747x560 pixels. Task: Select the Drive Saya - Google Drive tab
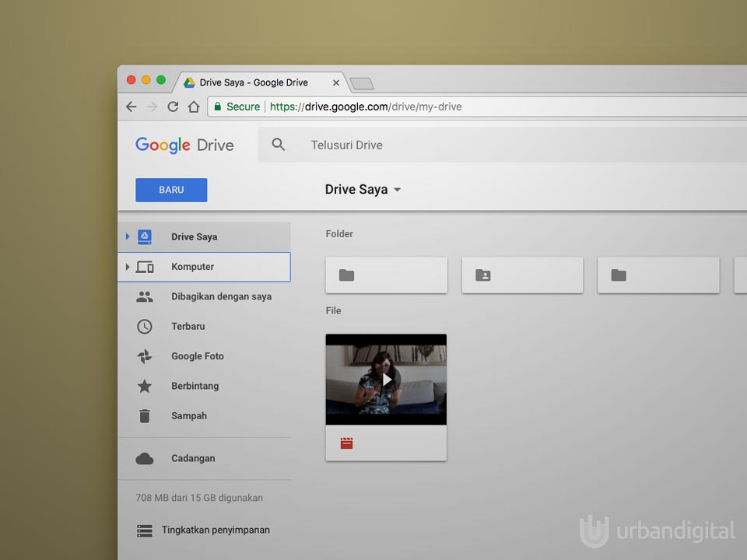[x=253, y=82]
